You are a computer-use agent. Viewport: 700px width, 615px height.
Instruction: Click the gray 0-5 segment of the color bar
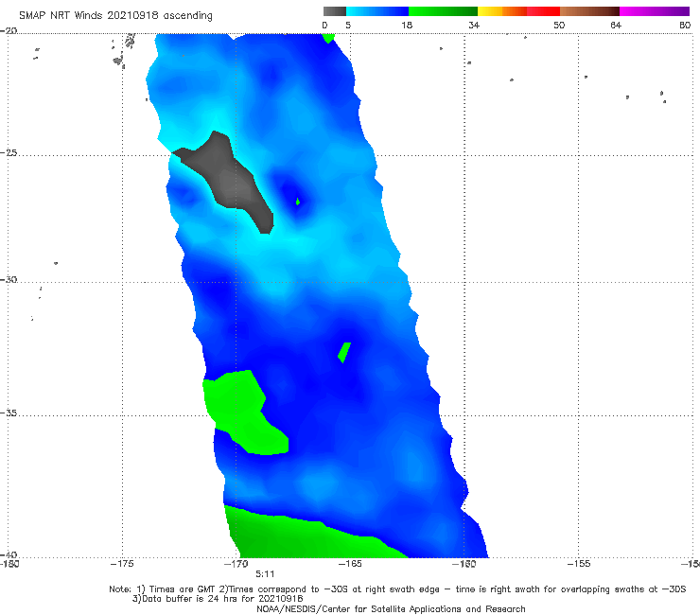point(334,11)
